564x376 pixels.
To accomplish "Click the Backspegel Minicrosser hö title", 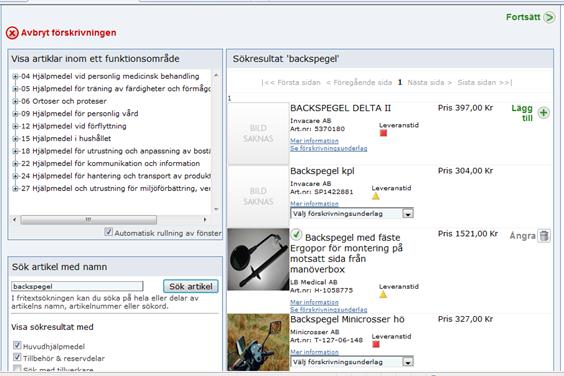I will (347, 319).
